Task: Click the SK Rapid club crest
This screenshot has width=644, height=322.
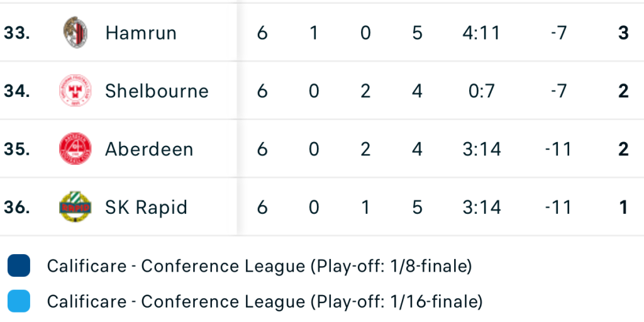Action: coord(75,207)
